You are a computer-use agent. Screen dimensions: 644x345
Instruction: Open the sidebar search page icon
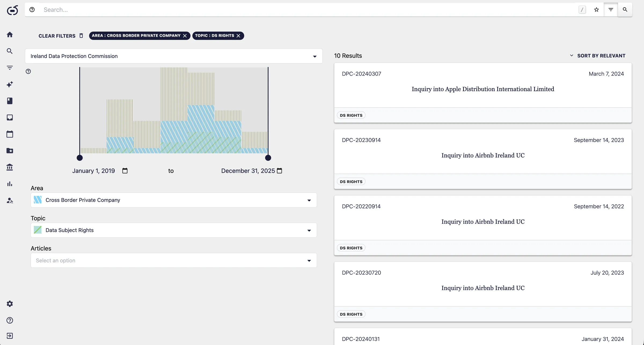point(10,51)
